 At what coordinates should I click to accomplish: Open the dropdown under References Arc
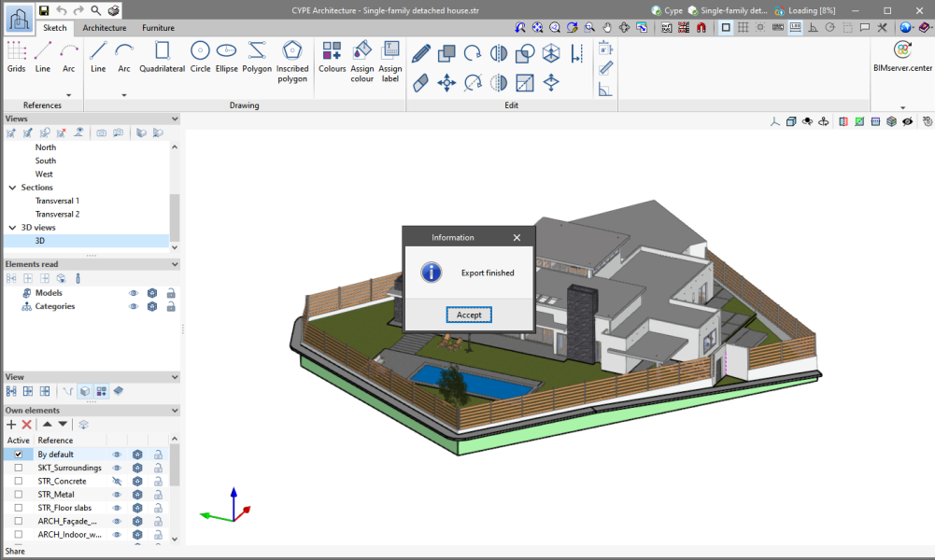click(x=69, y=94)
